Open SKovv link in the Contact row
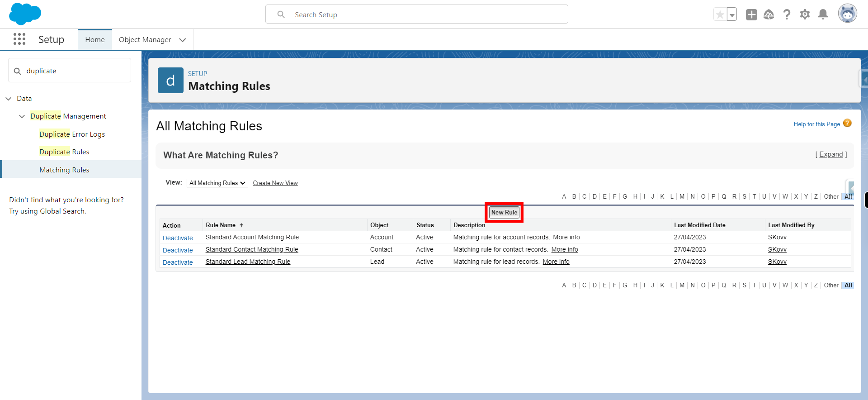Image resolution: width=868 pixels, height=400 pixels. (x=777, y=249)
